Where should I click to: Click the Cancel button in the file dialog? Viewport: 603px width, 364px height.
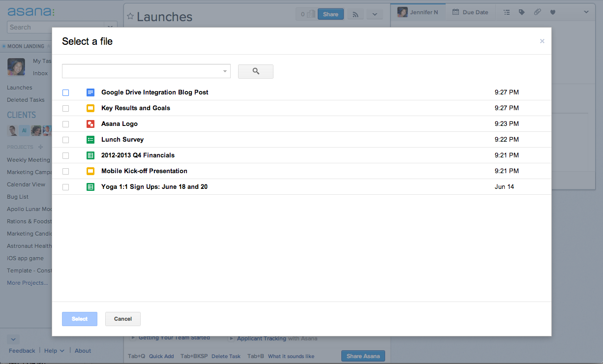[122, 319]
